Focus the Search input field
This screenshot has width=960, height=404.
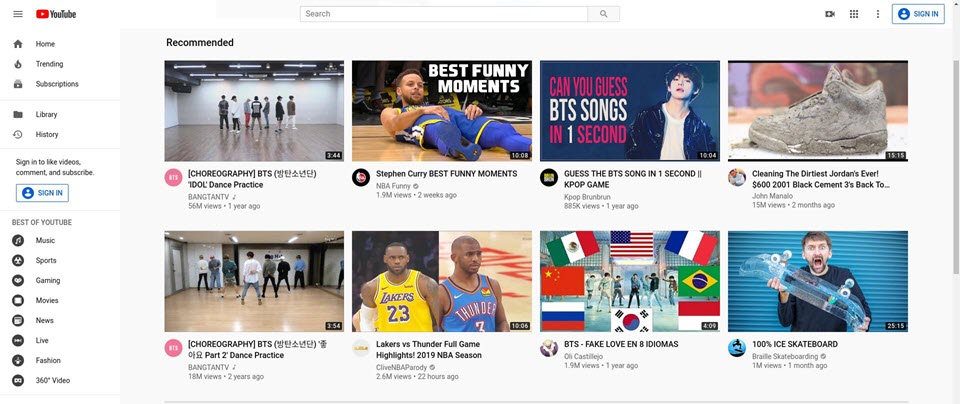(x=443, y=14)
